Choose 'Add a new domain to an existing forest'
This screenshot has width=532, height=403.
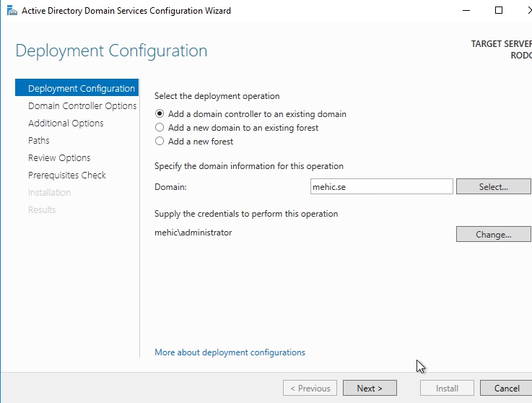coord(160,128)
